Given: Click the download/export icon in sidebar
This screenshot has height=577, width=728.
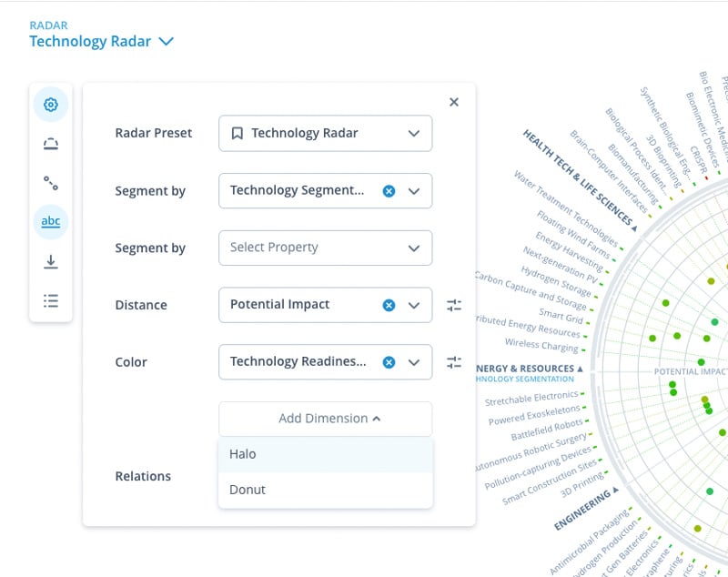Looking at the screenshot, I should pos(50,260).
